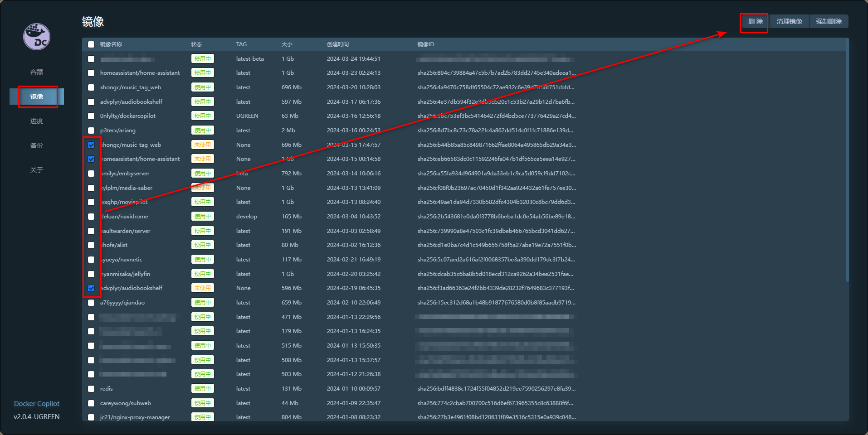Screen dimensions: 868x435
Task: Switch to the 镜像 images section
Action: pos(37,97)
